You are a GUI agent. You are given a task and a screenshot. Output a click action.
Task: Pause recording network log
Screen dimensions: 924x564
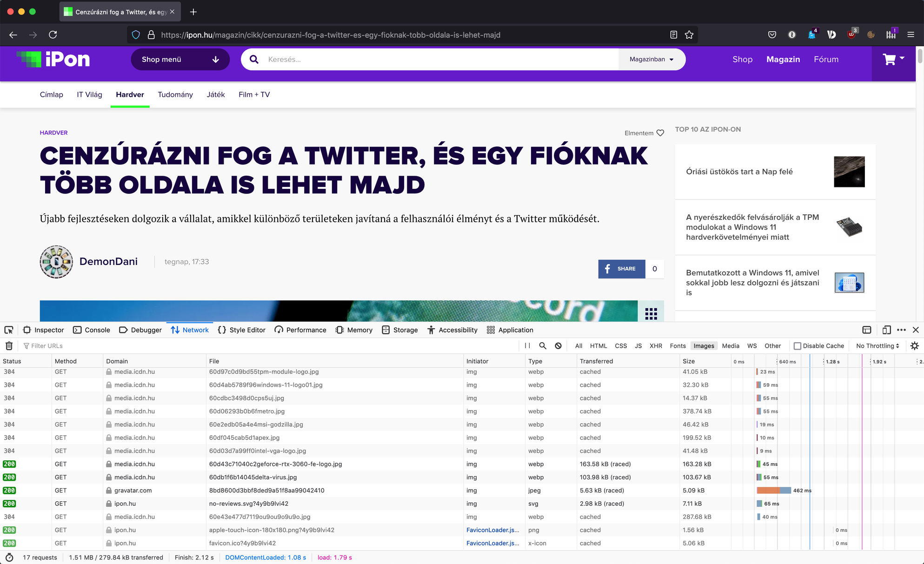(x=527, y=346)
